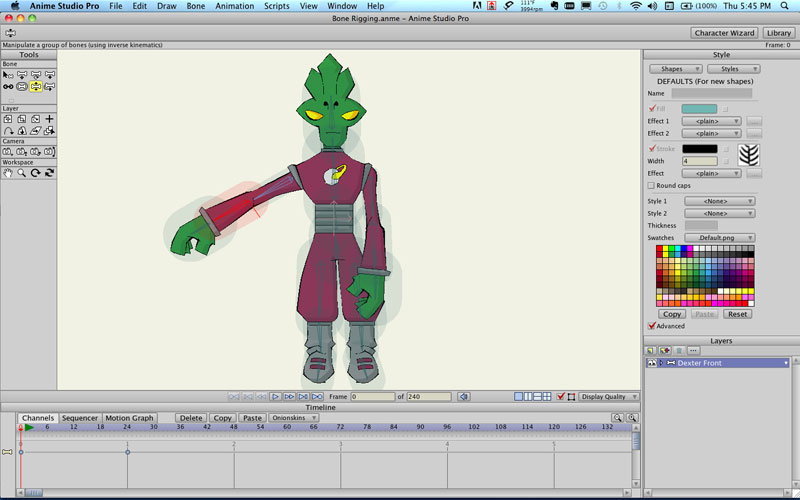
Task: Select the Rotate Layer curved-arrow tool
Action: [8, 131]
